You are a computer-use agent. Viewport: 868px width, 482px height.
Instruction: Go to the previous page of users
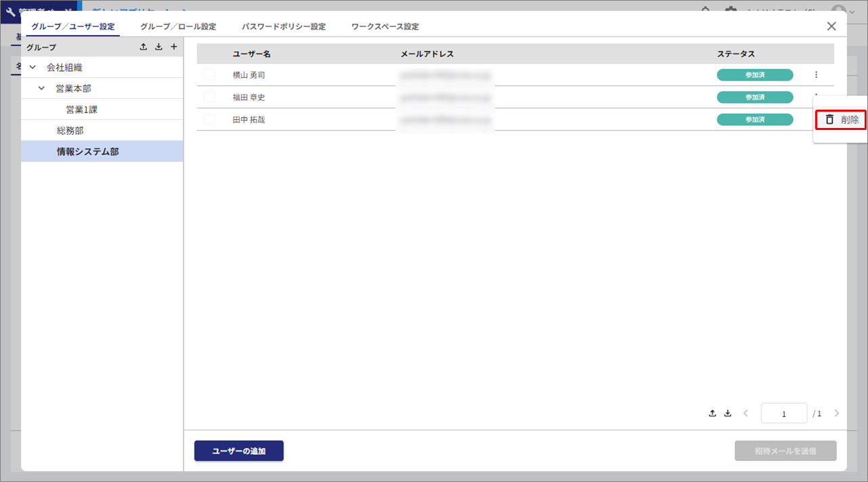point(745,413)
